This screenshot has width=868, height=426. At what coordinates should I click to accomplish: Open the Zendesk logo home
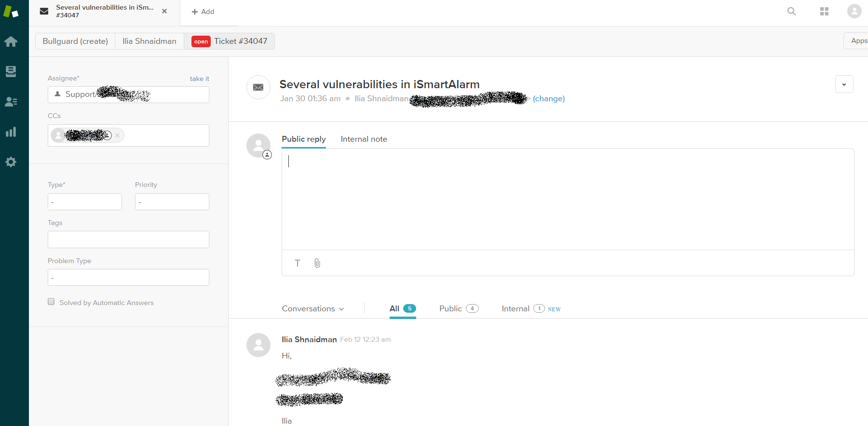click(11, 12)
